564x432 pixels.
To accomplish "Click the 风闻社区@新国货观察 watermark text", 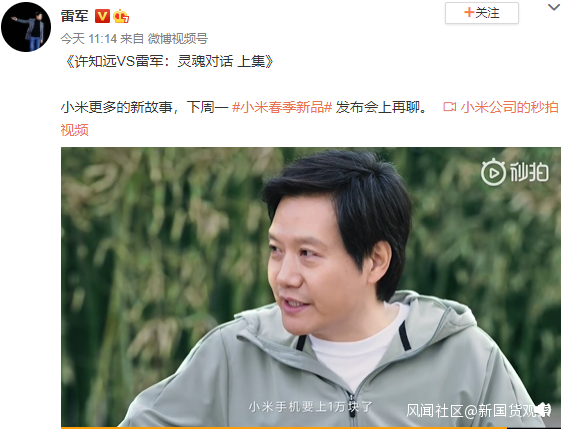I will pos(477,410).
